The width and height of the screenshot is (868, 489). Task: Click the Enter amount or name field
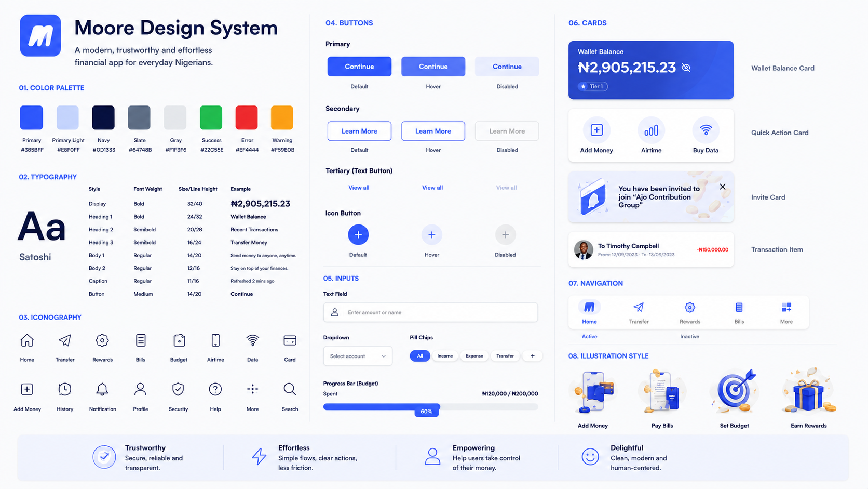pos(430,312)
